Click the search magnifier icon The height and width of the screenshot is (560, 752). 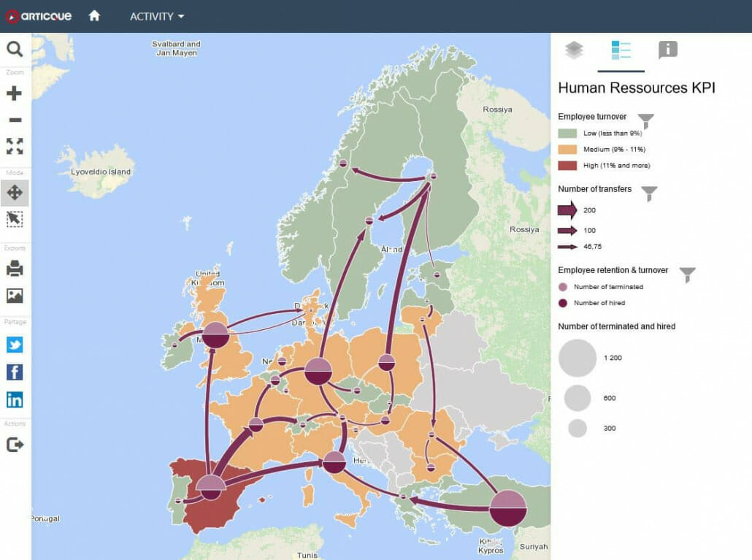click(15, 50)
